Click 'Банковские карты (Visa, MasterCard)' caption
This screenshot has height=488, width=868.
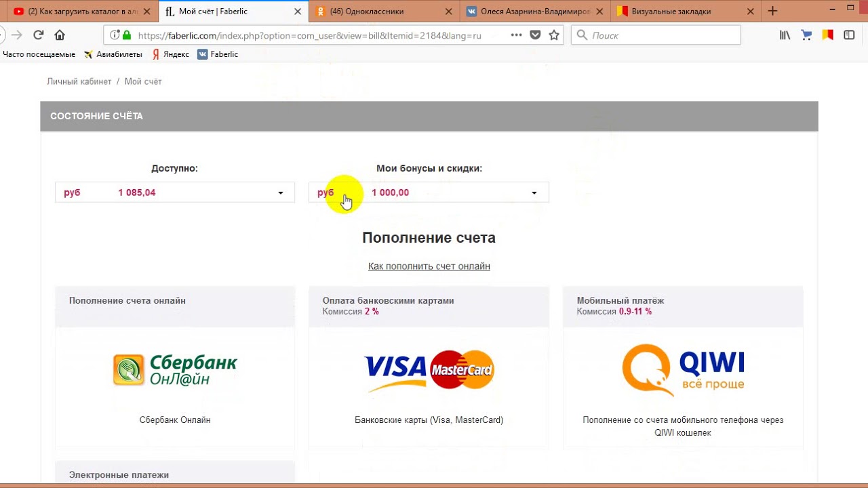pyautogui.click(x=429, y=420)
